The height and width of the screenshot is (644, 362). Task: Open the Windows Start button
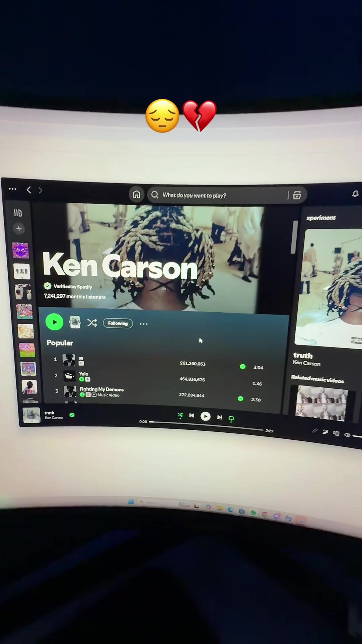[131, 502]
